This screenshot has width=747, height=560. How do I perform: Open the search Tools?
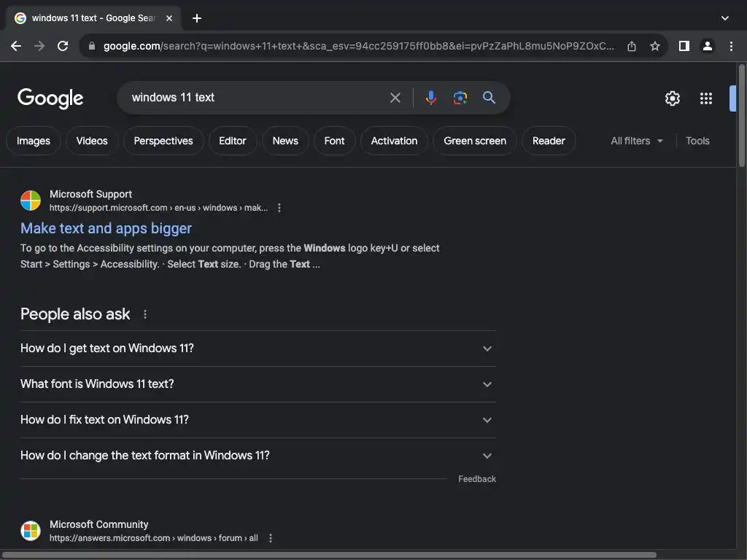(697, 141)
